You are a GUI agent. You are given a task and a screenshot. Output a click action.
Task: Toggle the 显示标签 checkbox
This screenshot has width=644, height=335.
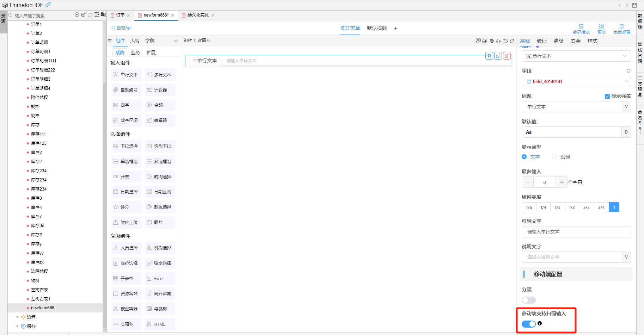click(607, 97)
